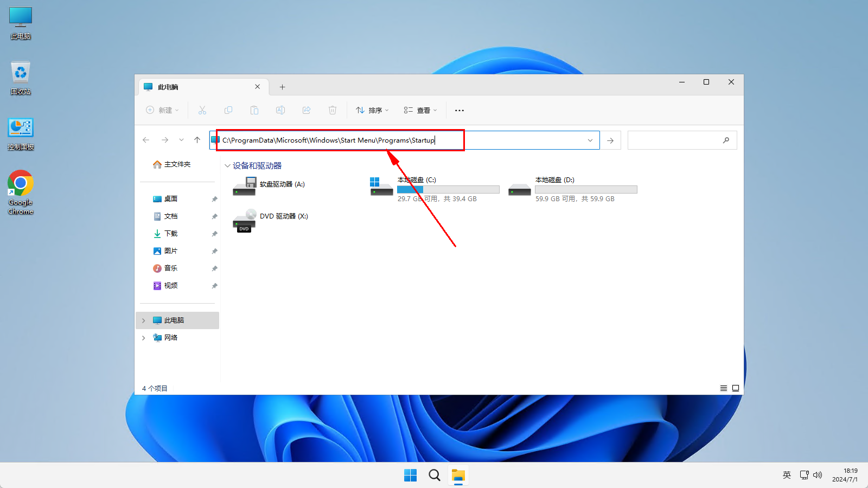This screenshot has height=488, width=868.
Task: Maximize the File Explorer window
Action: pyautogui.click(x=706, y=82)
